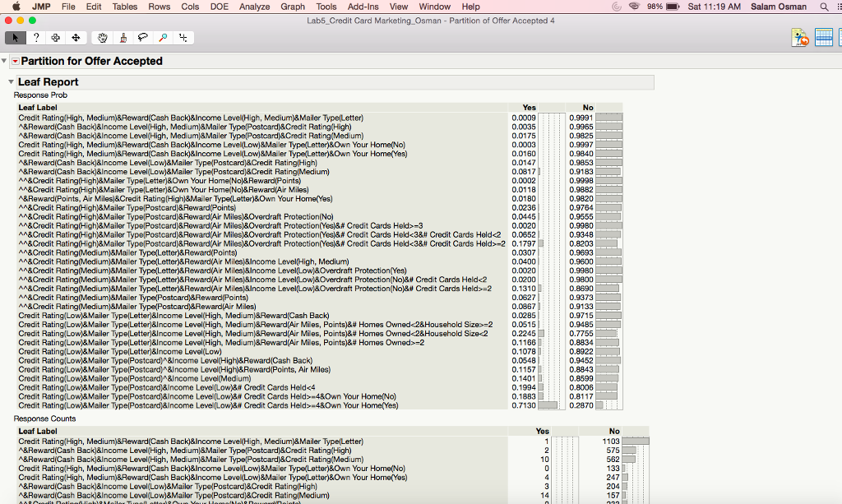
Task: Click the 0.2870 No probability value
Action: pos(581,405)
